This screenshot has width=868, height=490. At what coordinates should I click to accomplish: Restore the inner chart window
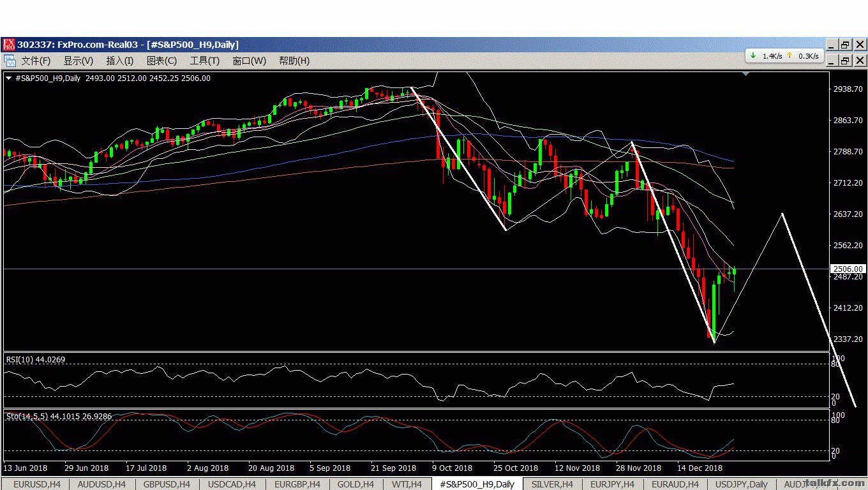click(844, 61)
